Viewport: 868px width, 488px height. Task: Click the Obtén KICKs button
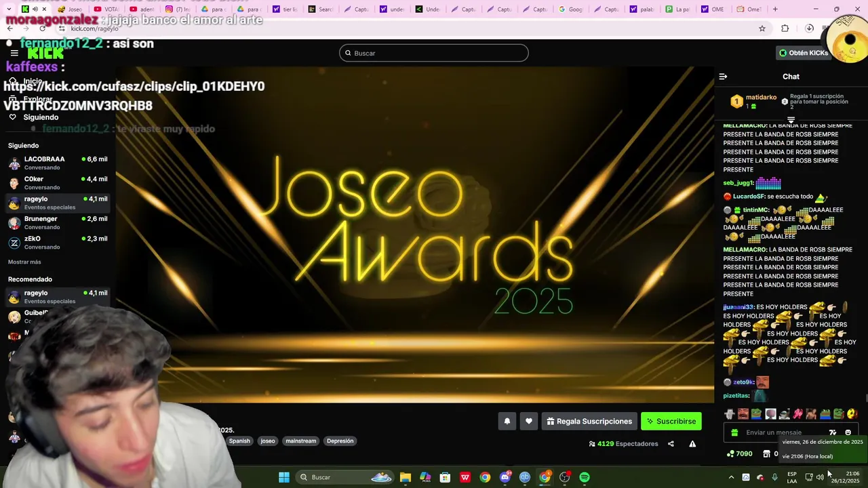(x=804, y=53)
